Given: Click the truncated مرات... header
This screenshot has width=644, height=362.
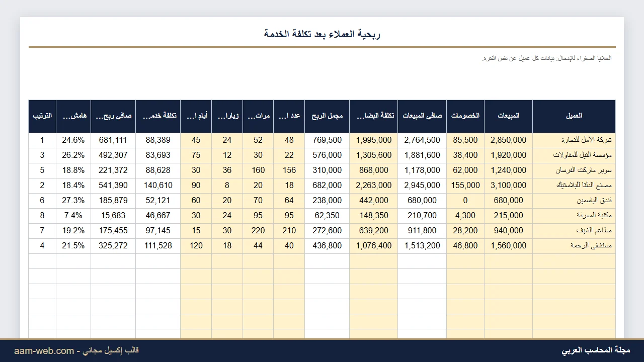Looking at the screenshot, I should (258, 116).
